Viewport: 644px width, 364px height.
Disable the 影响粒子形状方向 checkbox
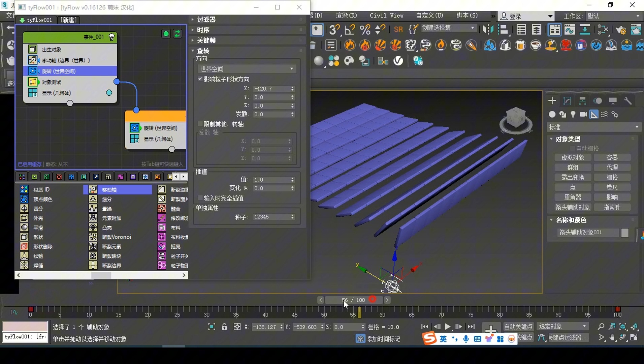point(200,79)
